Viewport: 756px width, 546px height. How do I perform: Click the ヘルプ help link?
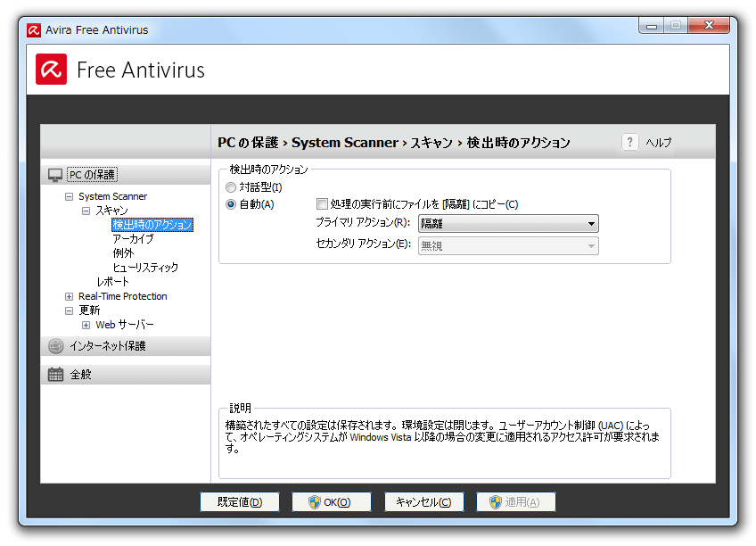pos(659,143)
